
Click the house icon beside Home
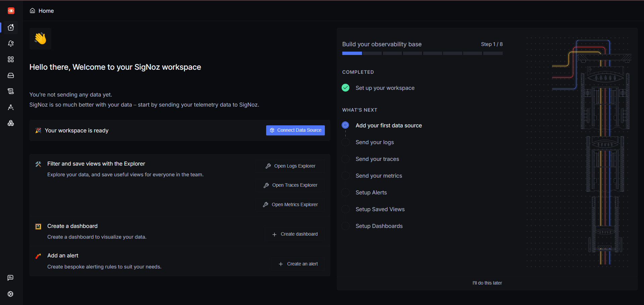tap(33, 11)
